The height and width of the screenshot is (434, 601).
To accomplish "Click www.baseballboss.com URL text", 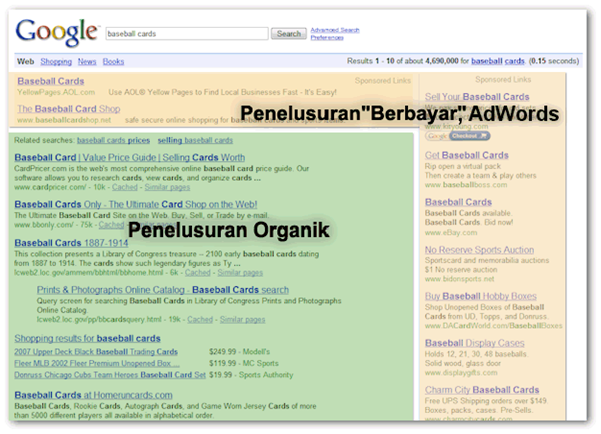I will point(466,185).
